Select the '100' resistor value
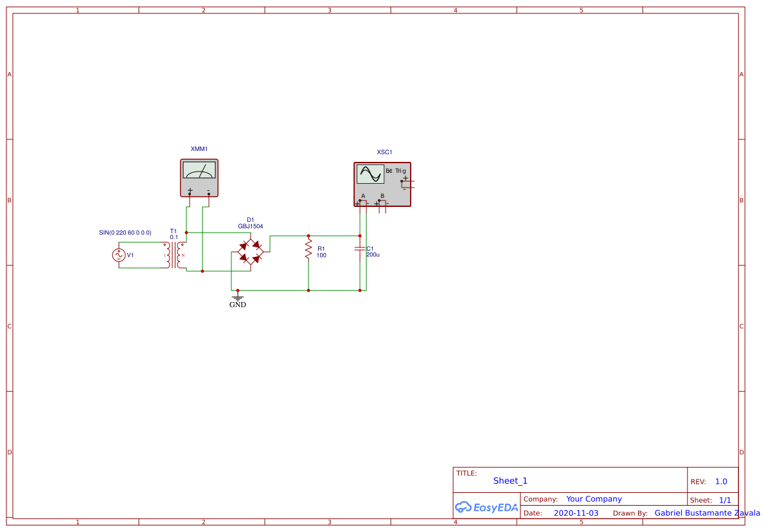 tap(321, 256)
